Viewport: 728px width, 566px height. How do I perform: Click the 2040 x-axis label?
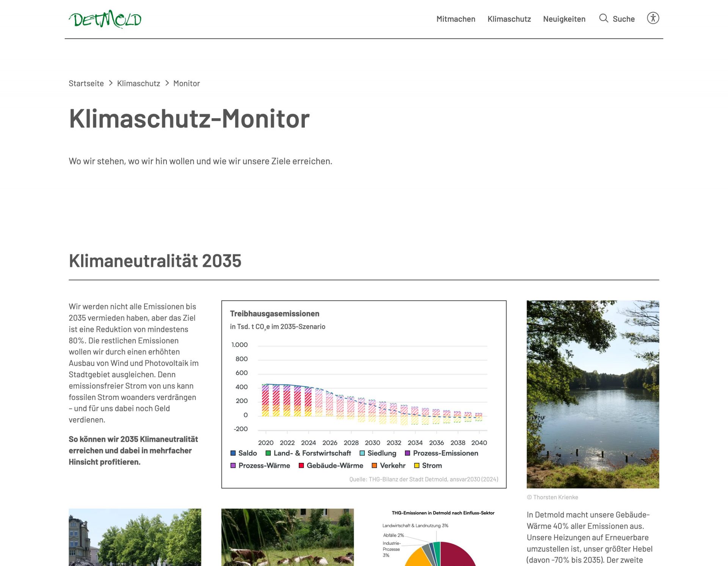pyautogui.click(x=479, y=443)
